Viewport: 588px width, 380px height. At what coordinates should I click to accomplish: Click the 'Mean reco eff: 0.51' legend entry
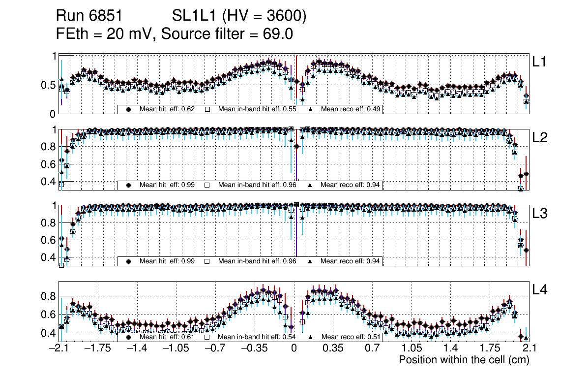point(350,337)
